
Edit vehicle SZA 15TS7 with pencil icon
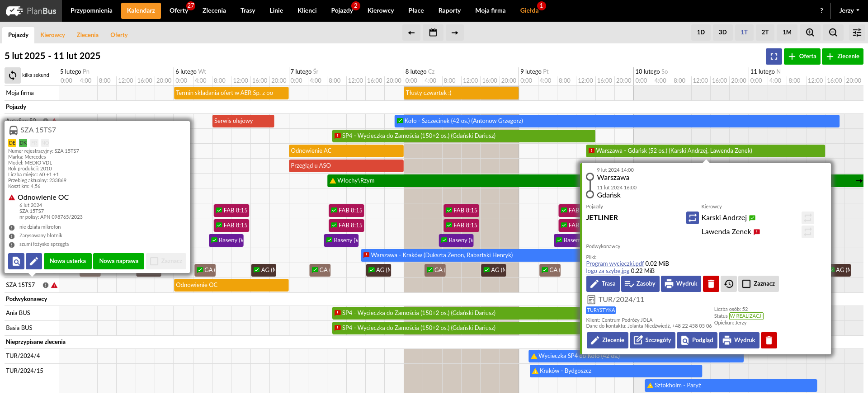(x=34, y=261)
